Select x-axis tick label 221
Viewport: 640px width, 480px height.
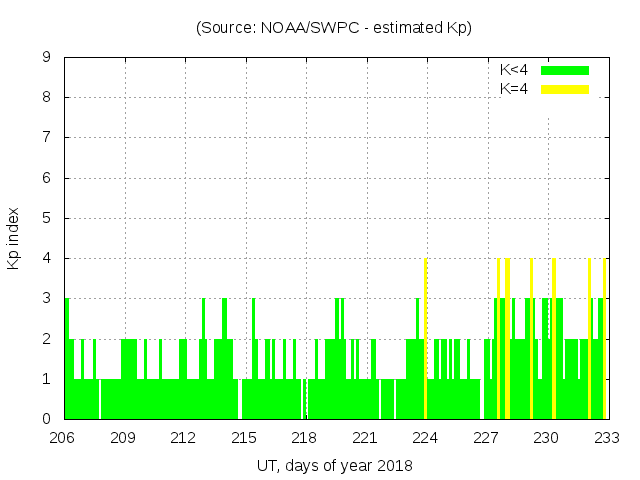coord(365,438)
